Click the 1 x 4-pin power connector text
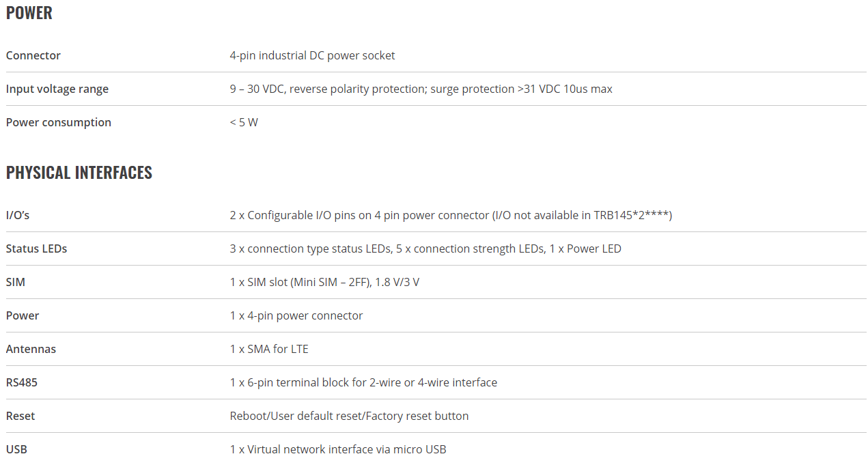 (x=296, y=315)
